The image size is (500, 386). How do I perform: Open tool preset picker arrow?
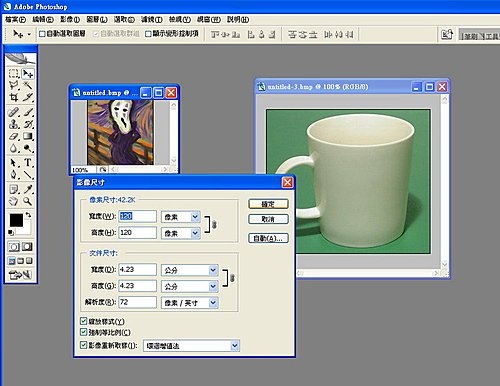tap(29, 34)
